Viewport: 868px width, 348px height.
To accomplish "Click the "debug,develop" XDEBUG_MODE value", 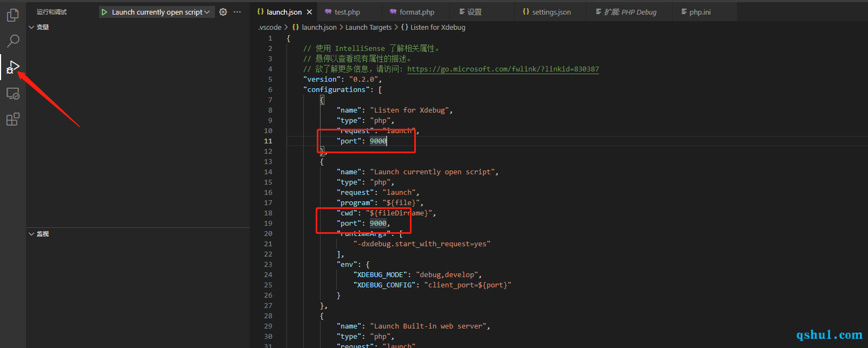I will click(447, 275).
